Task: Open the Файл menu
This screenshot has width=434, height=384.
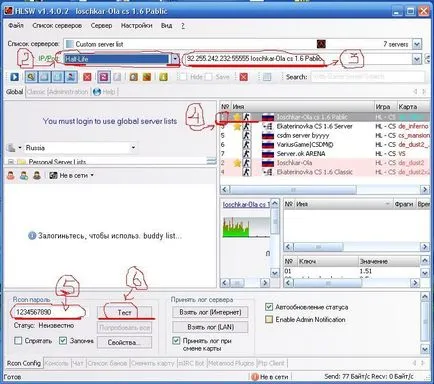Action: (x=16, y=26)
